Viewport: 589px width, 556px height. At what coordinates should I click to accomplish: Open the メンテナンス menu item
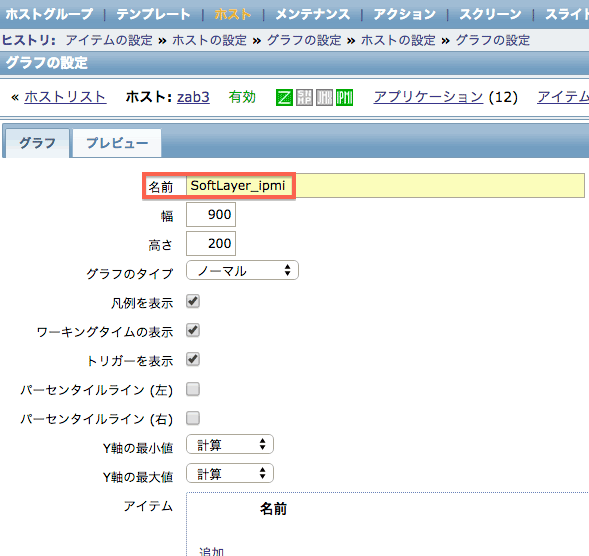pos(313,14)
